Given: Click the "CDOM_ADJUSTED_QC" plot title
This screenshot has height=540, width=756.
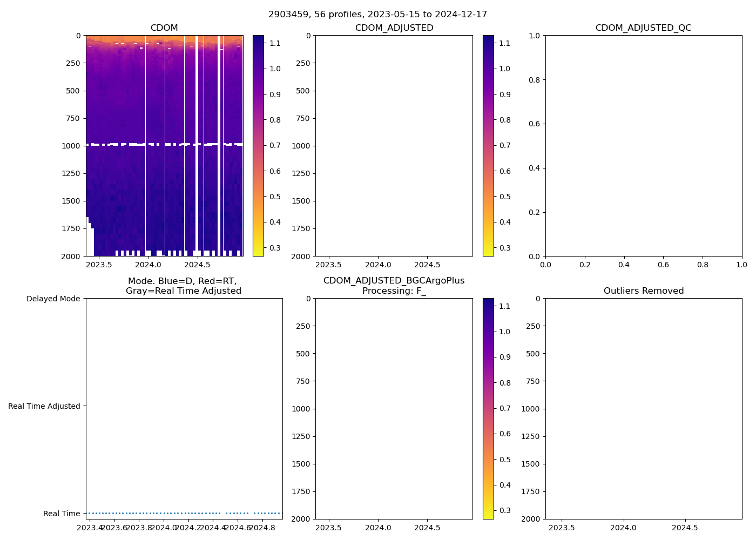Looking at the screenshot, I should 643,28.
